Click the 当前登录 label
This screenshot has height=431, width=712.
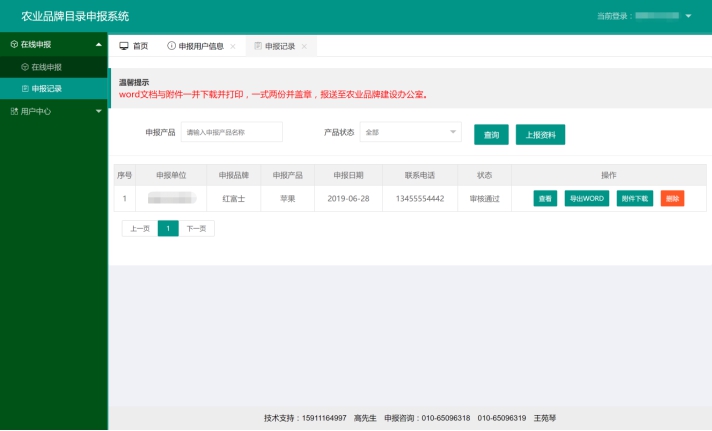(614, 16)
